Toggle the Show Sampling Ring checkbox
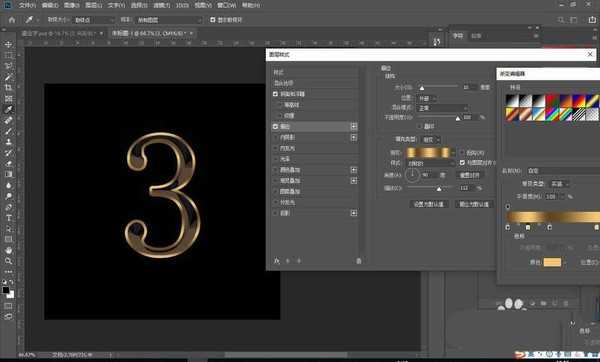This screenshot has width=600, height=362. (213, 20)
